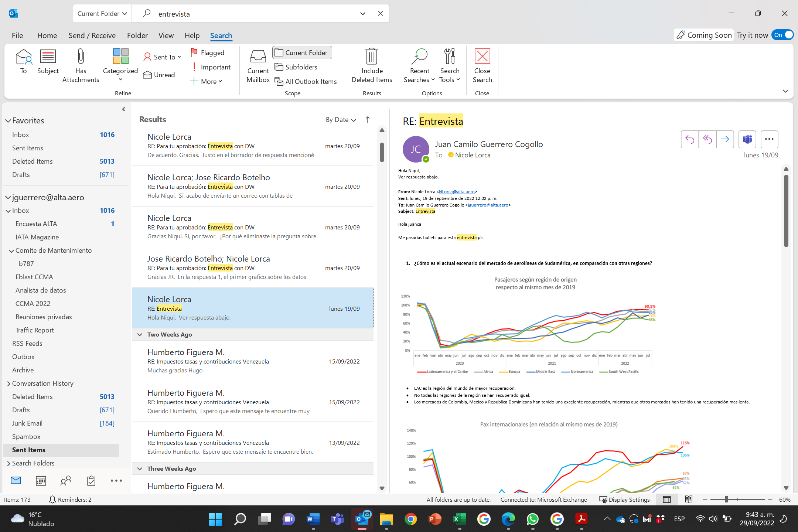This screenshot has width=798, height=532.
Task: Switch to the Help tab
Action: [x=192, y=35]
